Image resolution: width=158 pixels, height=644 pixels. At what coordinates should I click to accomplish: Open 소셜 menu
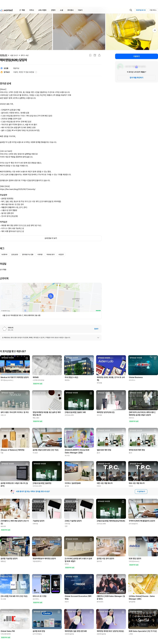tap(61, 10)
